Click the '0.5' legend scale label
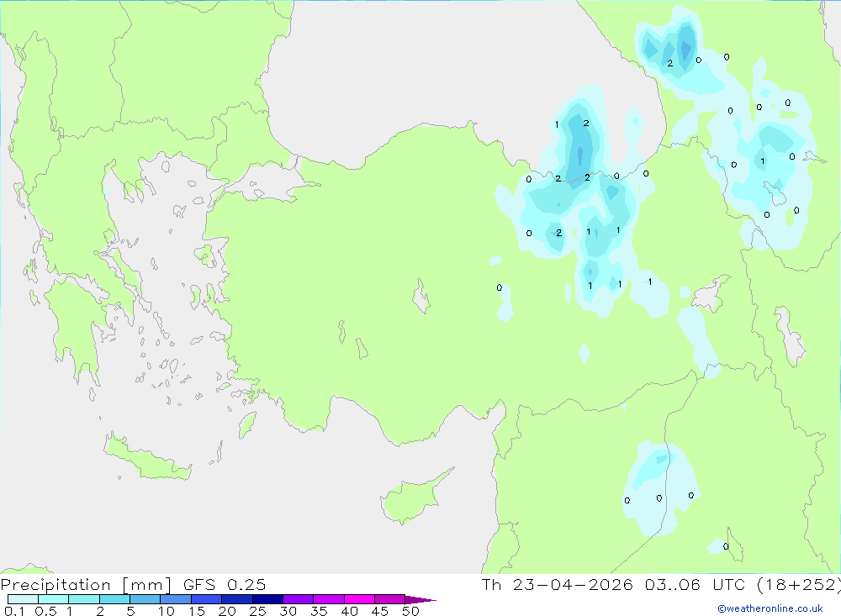841x616 pixels. point(46,611)
